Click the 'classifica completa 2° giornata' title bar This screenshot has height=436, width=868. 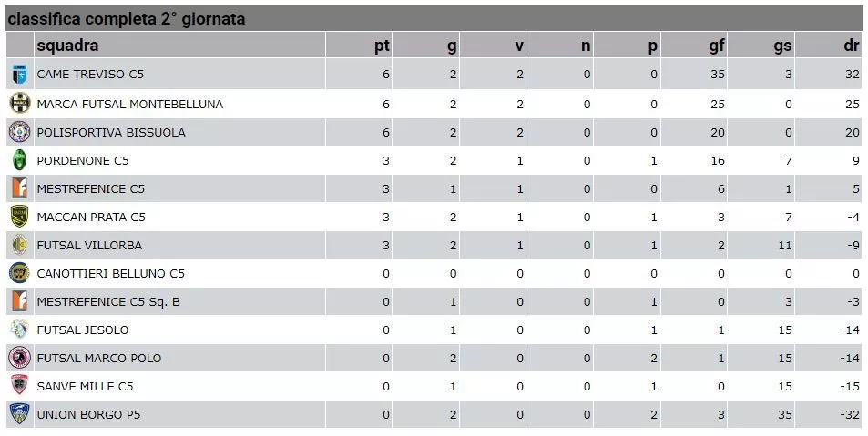click(434, 19)
